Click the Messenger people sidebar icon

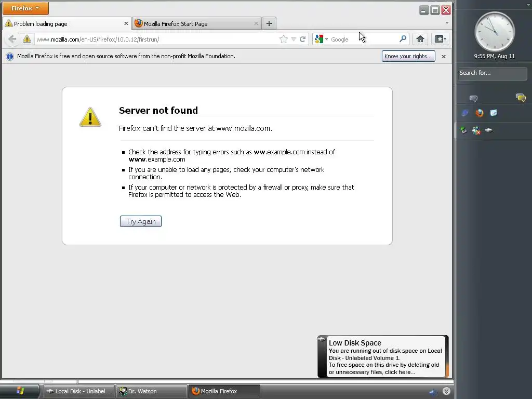pos(476,130)
